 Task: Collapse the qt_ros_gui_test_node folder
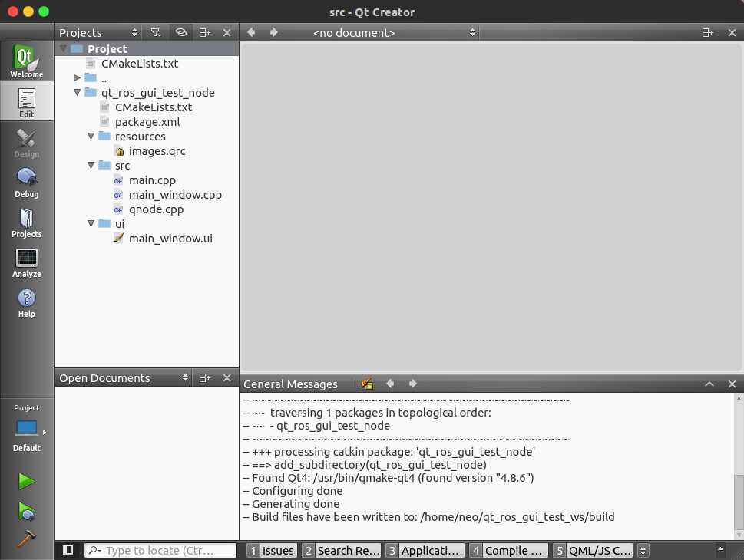click(x=77, y=92)
